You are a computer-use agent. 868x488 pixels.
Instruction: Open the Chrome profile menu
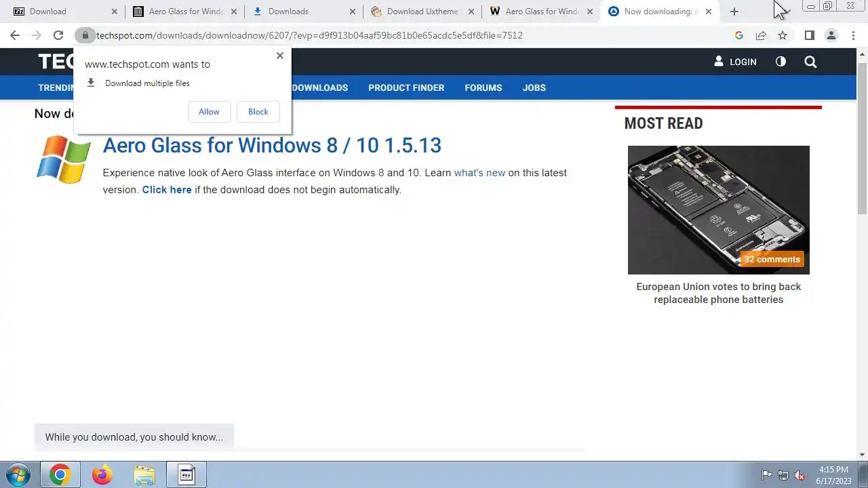831,35
